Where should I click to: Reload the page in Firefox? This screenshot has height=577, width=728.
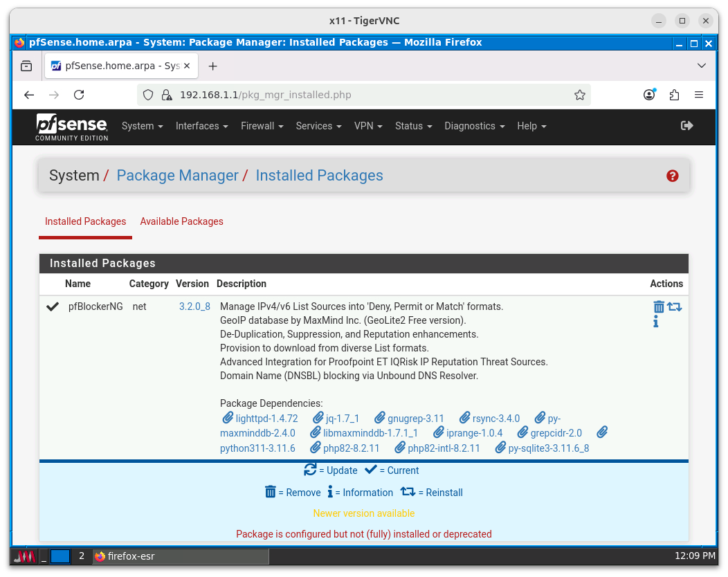79,95
